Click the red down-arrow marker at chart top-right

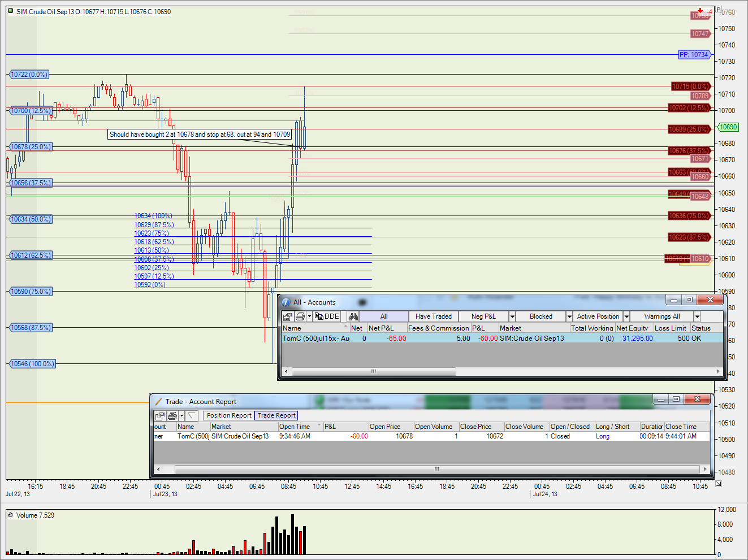(x=700, y=11)
